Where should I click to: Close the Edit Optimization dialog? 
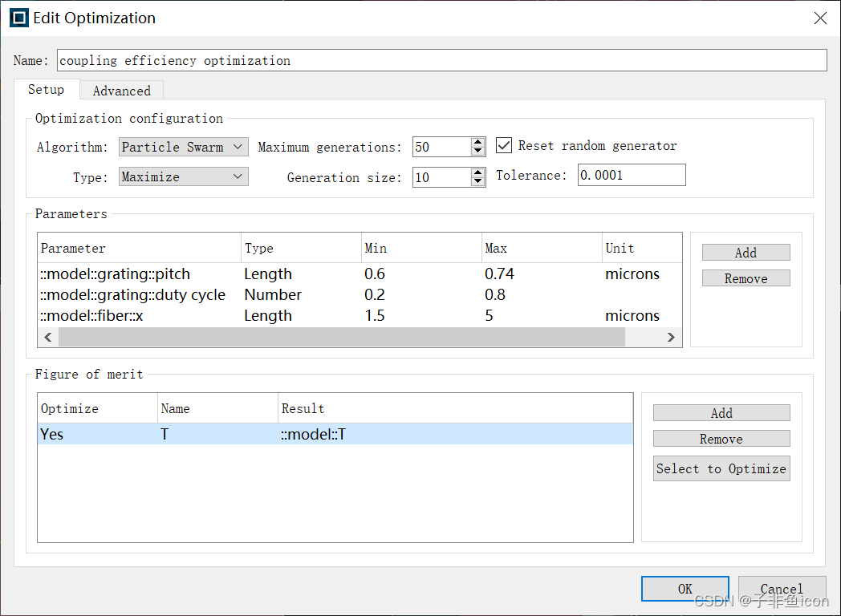click(820, 18)
